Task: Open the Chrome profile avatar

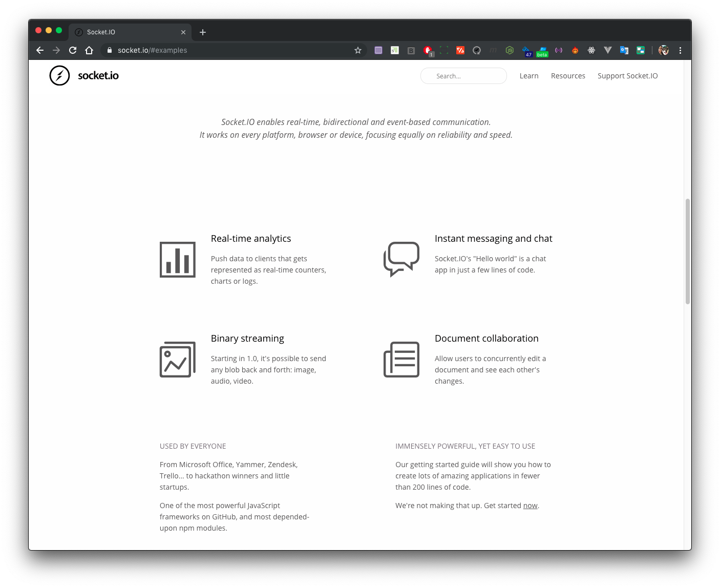Action: (x=664, y=50)
